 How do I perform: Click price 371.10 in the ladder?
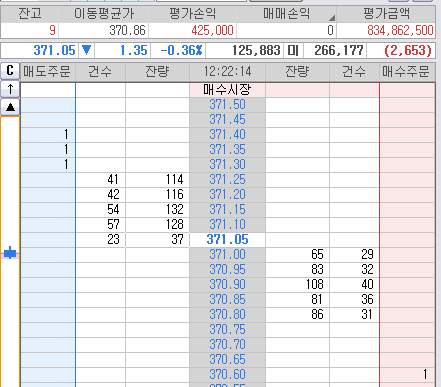(x=227, y=225)
